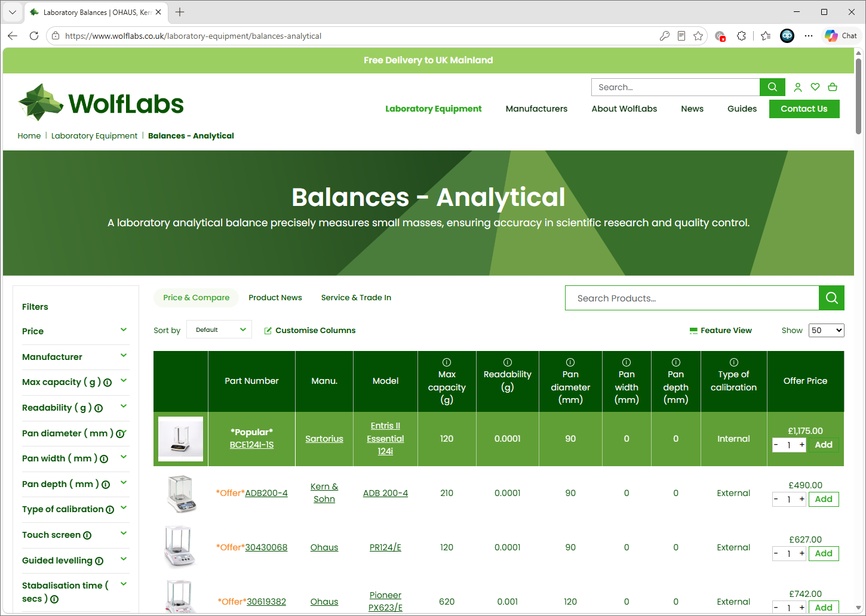Viewport: 866px width, 616px height.
Task: Open the Manufacturers menu item
Action: click(x=536, y=109)
